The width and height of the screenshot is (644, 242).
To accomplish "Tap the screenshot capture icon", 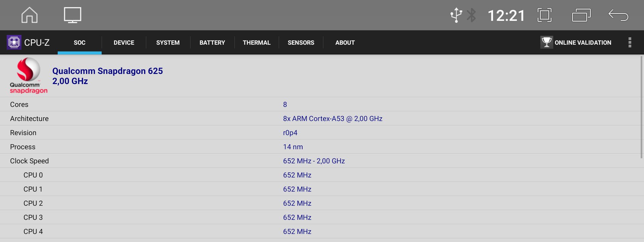I will (544, 15).
